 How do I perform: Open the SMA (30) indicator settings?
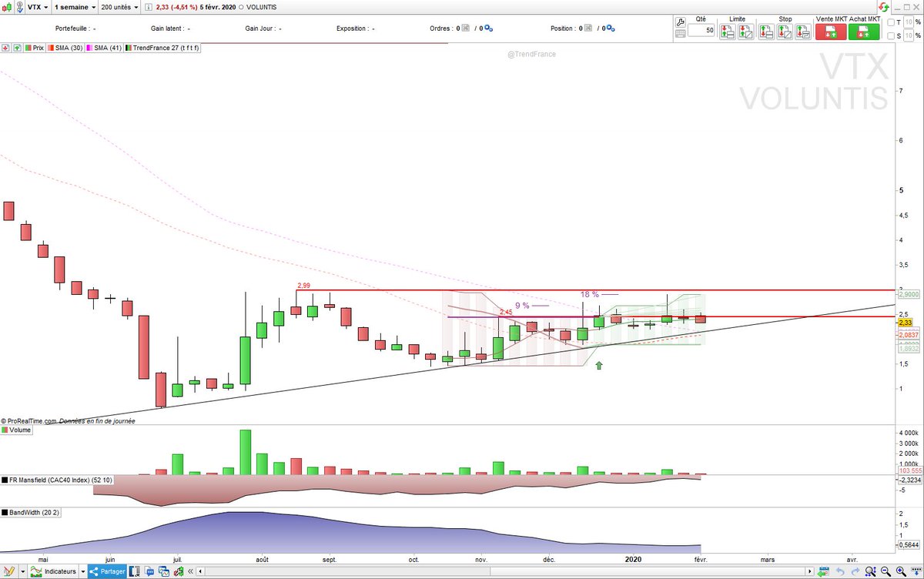[65, 48]
